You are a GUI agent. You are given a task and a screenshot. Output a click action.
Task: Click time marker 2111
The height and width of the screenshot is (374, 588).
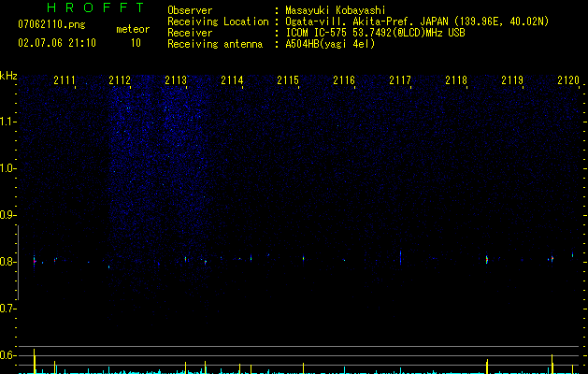click(65, 79)
